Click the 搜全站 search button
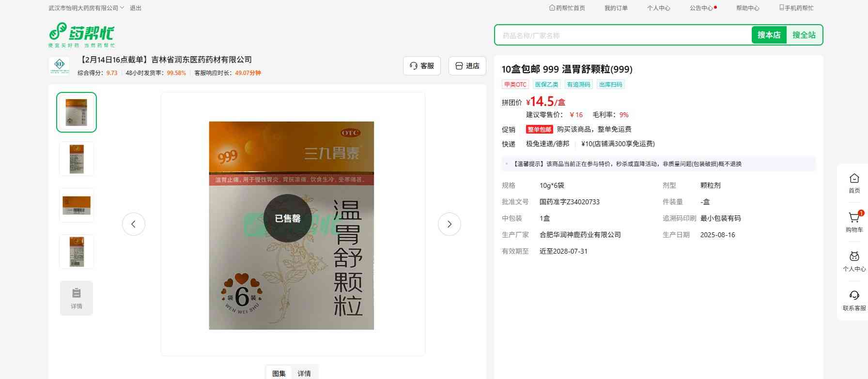The height and width of the screenshot is (379, 868). coord(804,35)
